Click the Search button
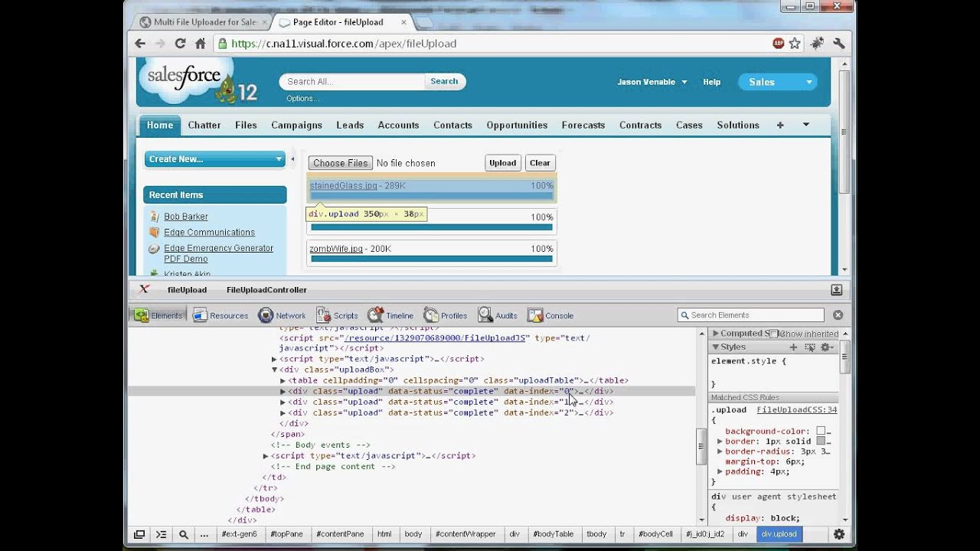 point(444,81)
